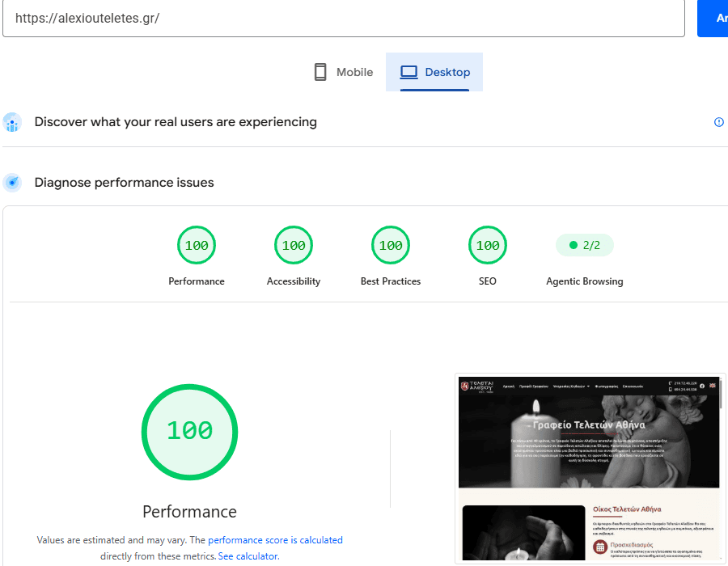Open the See calculator link

coord(248,555)
